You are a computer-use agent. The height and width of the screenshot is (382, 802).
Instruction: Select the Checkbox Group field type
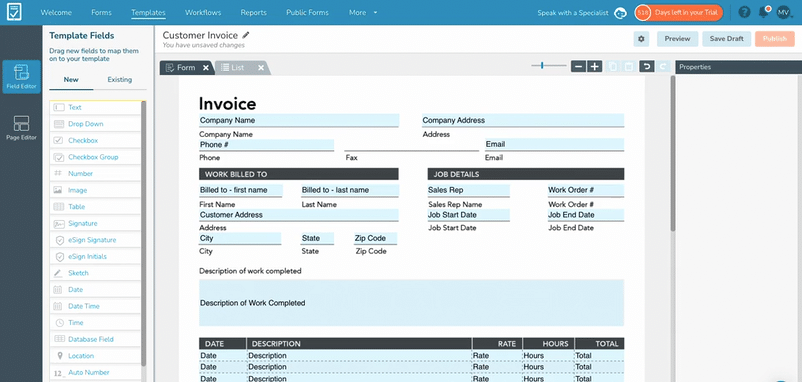(x=95, y=157)
